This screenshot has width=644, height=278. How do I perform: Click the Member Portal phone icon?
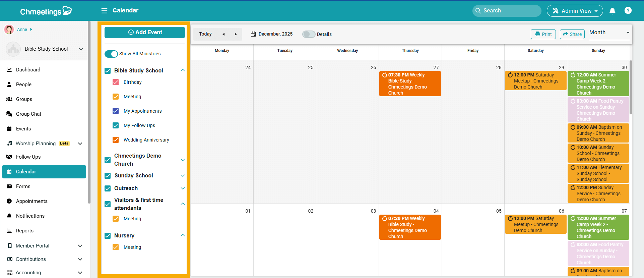(x=10, y=246)
